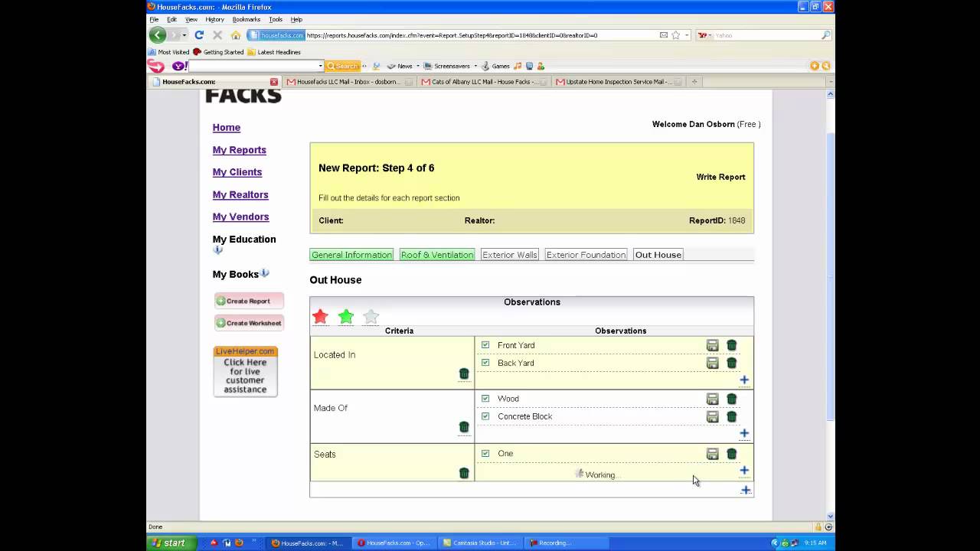Open the My Realtors link
Screen dimensions: 980x551
[240, 194]
